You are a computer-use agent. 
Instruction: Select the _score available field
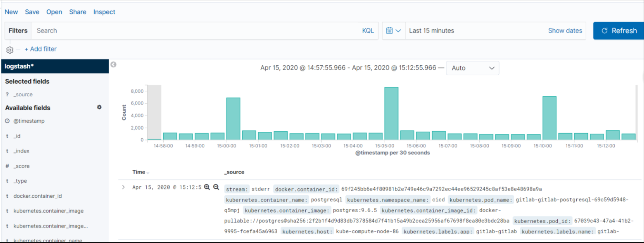[21, 166]
